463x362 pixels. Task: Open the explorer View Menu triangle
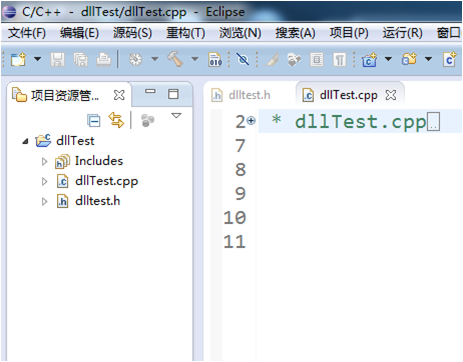[x=176, y=116]
